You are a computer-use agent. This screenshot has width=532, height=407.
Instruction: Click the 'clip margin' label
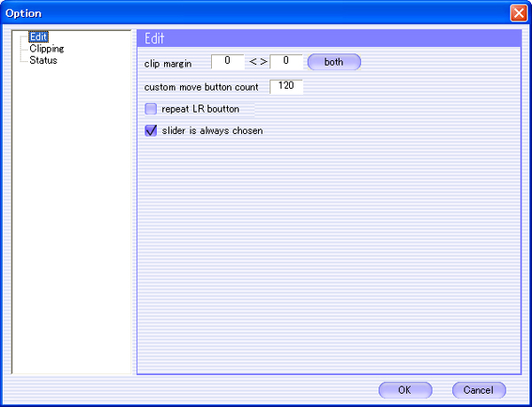168,64
